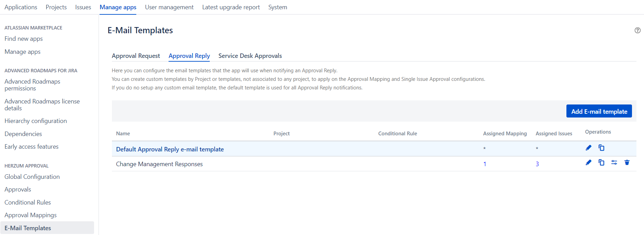Open Conditional Rules sidebar link
644x235 pixels.
pyautogui.click(x=27, y=202)
